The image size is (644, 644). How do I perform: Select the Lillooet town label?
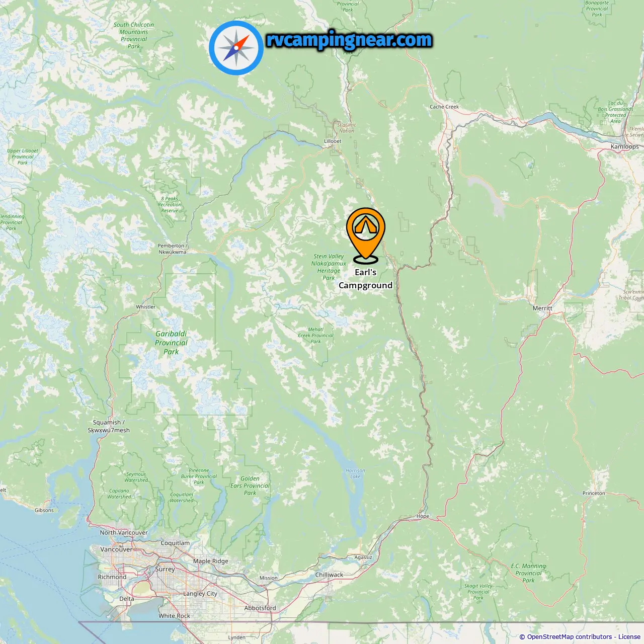[333, 141]
